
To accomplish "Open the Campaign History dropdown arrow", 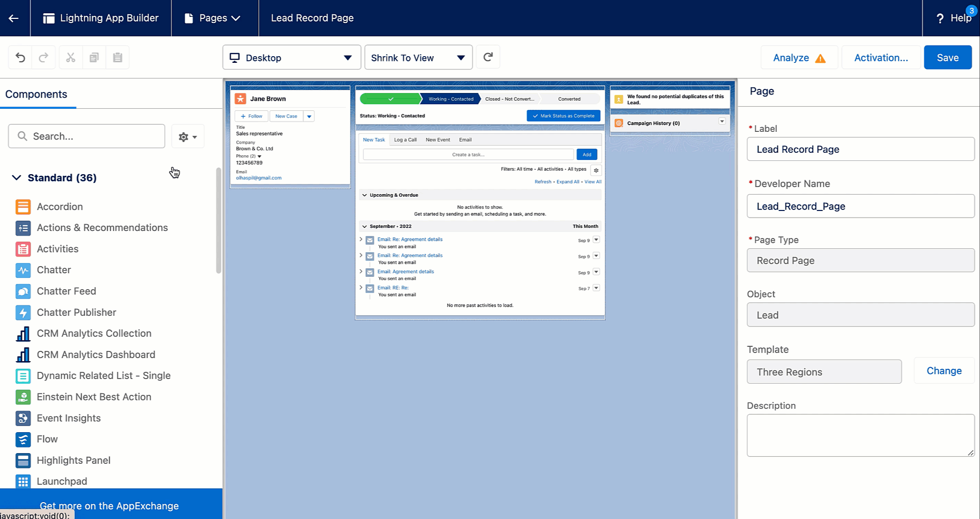I will pyautogui.click(x=722, y=122).
